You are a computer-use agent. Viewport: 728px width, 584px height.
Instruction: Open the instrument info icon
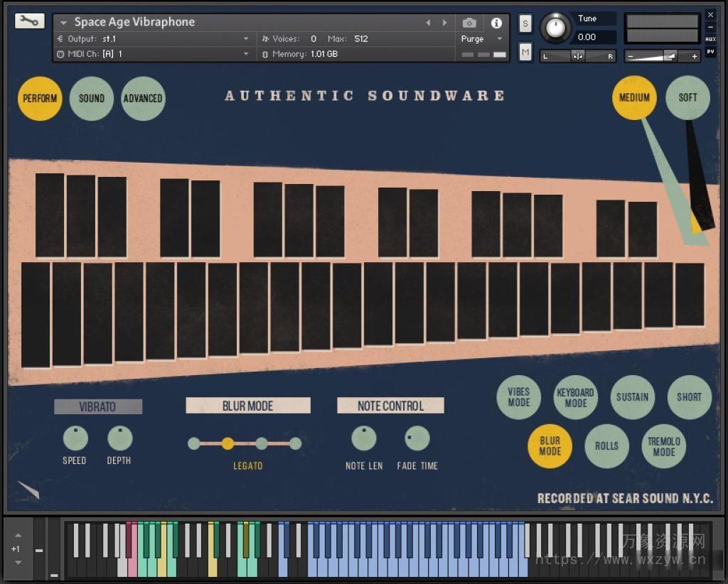tap(497, 22)
